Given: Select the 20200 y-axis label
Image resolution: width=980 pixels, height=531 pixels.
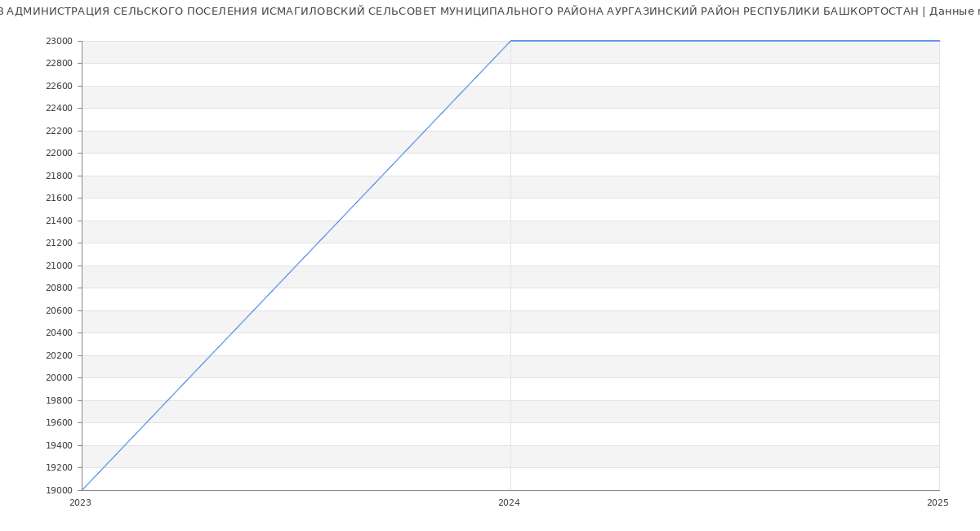Looking at the screenshot, I should (60, 355).
